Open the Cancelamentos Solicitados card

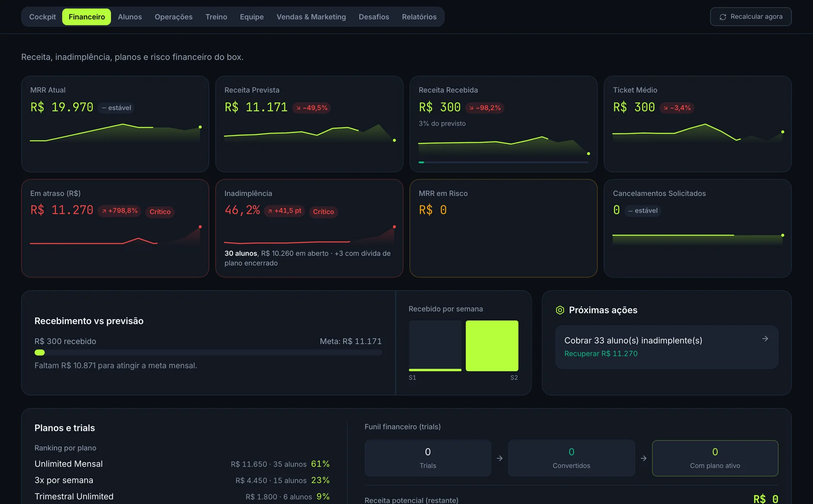pos(698,229)
